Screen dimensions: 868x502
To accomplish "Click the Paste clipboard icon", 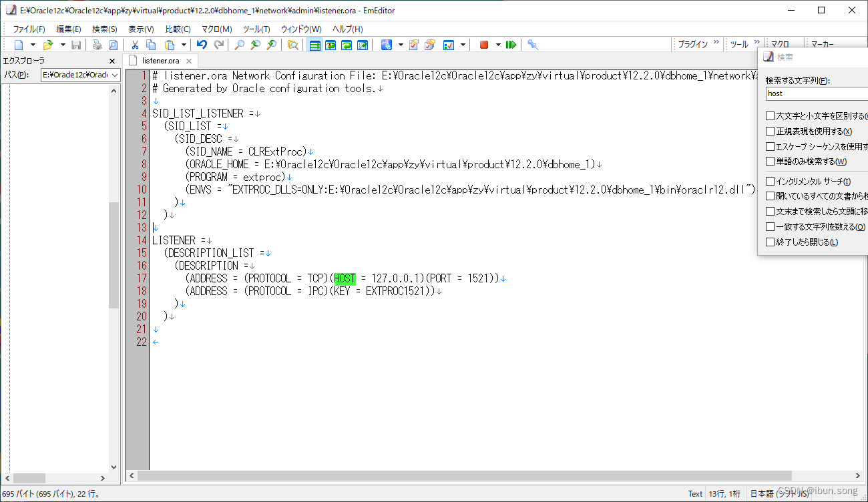I will point(170,45).
